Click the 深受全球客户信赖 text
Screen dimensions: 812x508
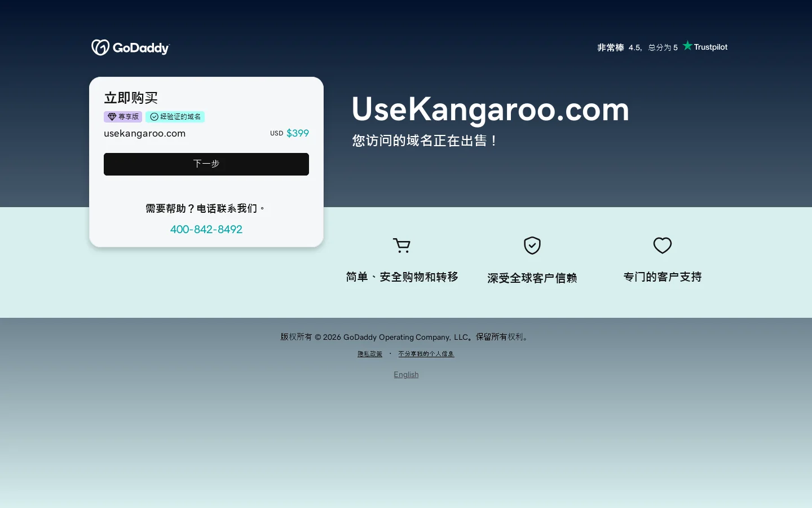(532, 278)
